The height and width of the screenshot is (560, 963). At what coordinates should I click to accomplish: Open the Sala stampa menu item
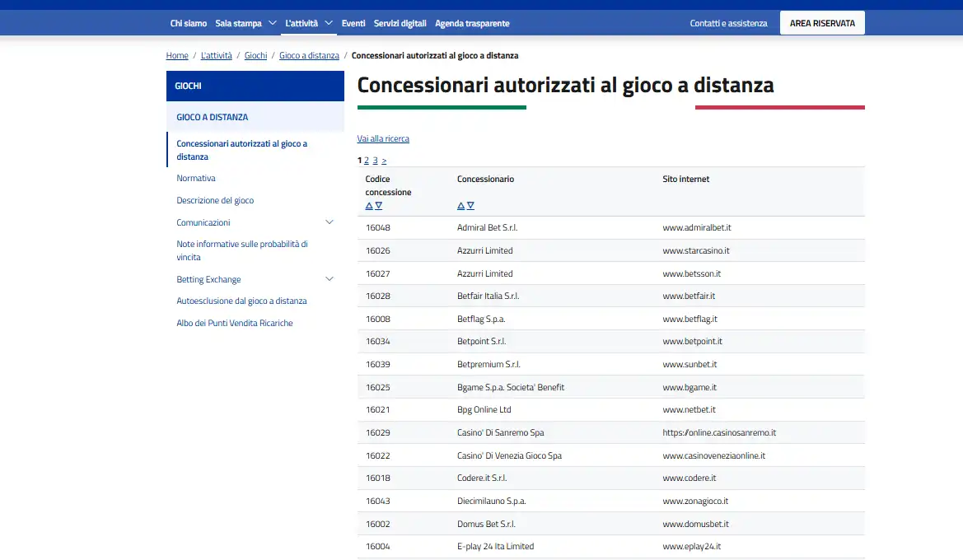coord(238,23)
